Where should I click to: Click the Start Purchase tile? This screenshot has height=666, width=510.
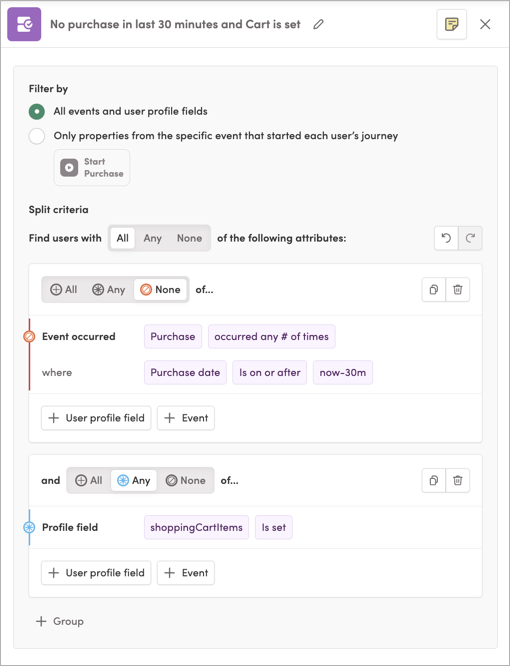[92, 167]
